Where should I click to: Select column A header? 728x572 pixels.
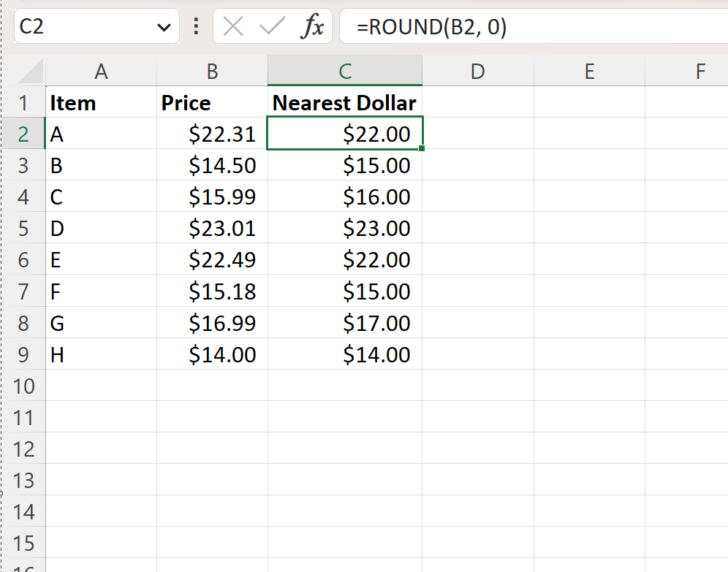[101, 71]
